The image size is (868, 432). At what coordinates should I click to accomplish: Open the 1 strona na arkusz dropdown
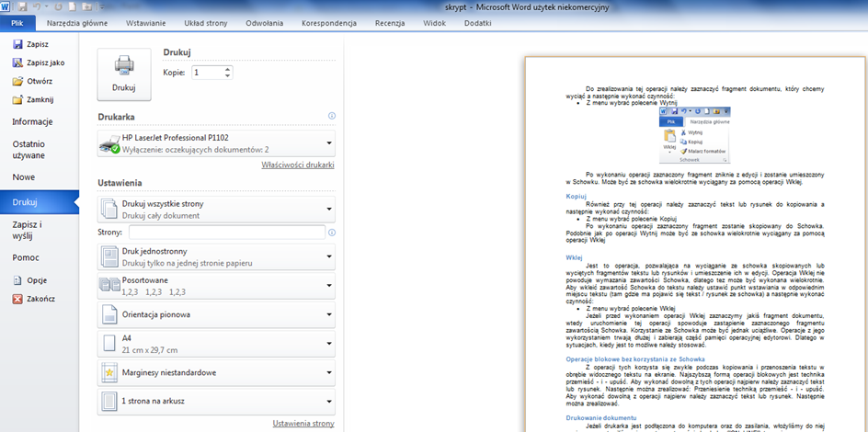pos(216,402)
